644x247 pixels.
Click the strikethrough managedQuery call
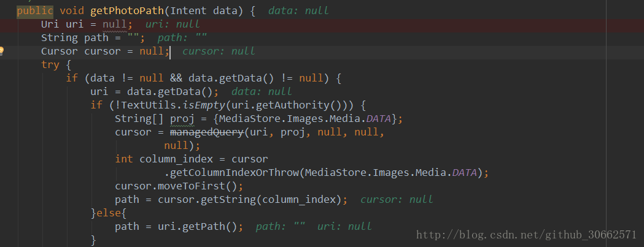pyautogui.click(x=207, y=132)
